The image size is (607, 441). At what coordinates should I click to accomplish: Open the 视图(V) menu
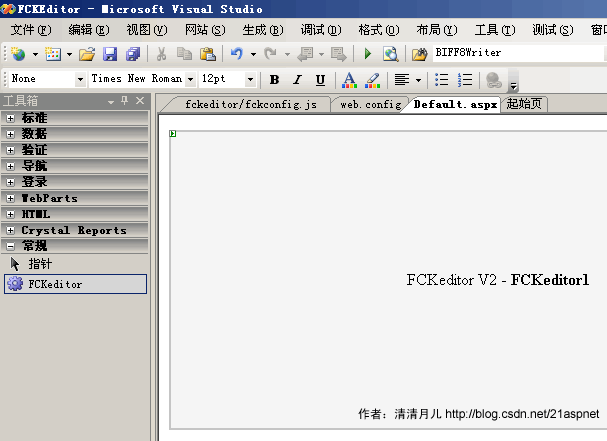tap(147, 30)
